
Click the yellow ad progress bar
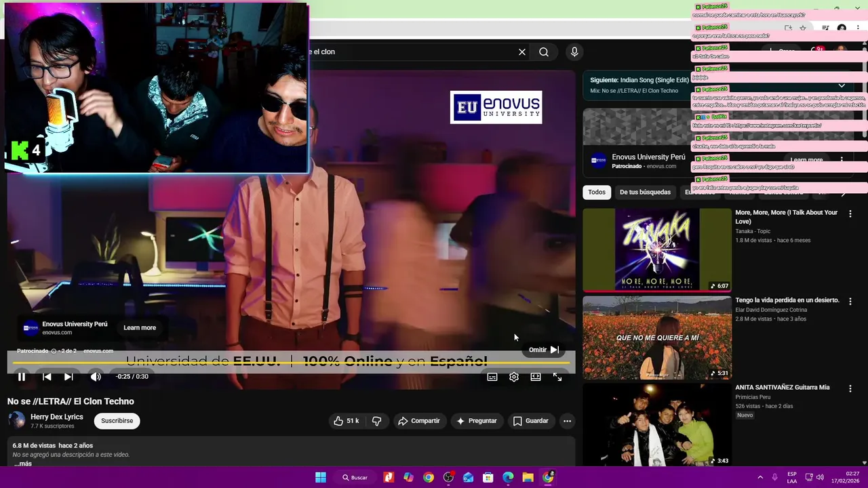point(291,363)
